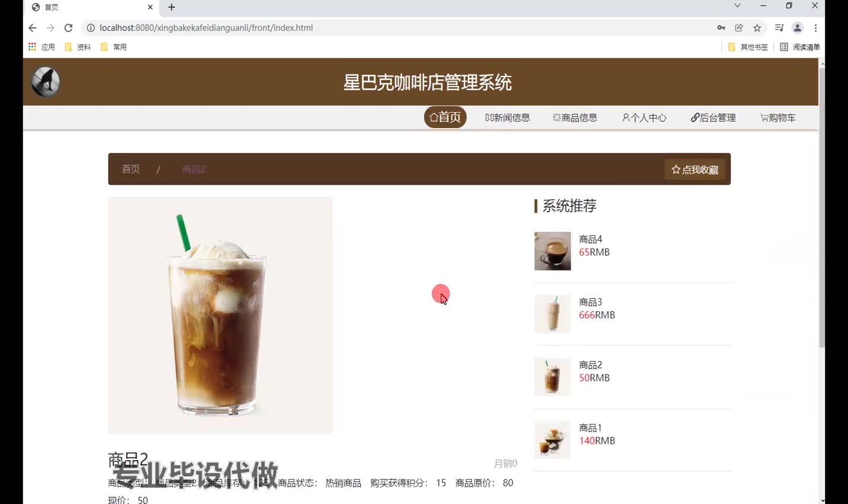Open the saved passwords key icon
Screen dimensions: 848x504
pos(721,28)
